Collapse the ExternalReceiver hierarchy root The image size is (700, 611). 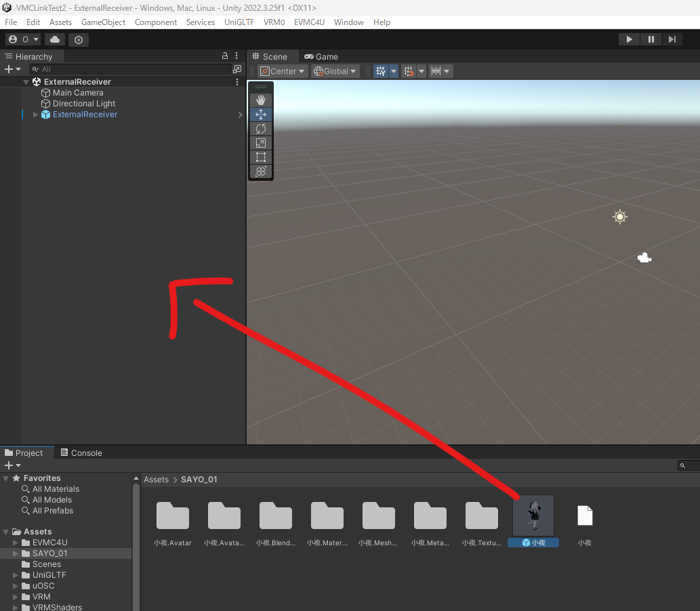pyautogui.click(x=26, y=81)
